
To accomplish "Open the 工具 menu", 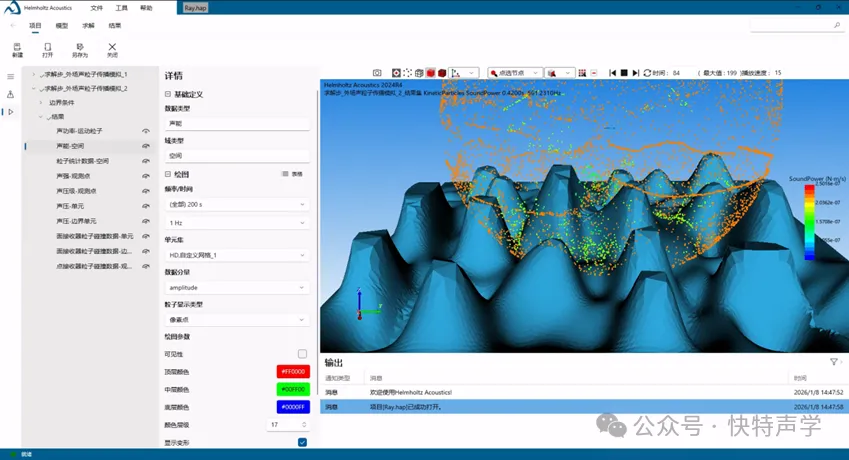I will point(121,8).
